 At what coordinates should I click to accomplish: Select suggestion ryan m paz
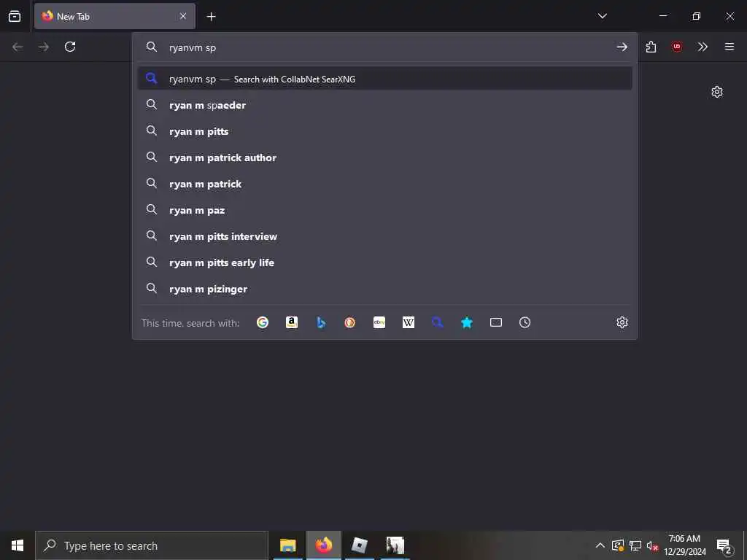pyautogui.click(x=385, y=210)
